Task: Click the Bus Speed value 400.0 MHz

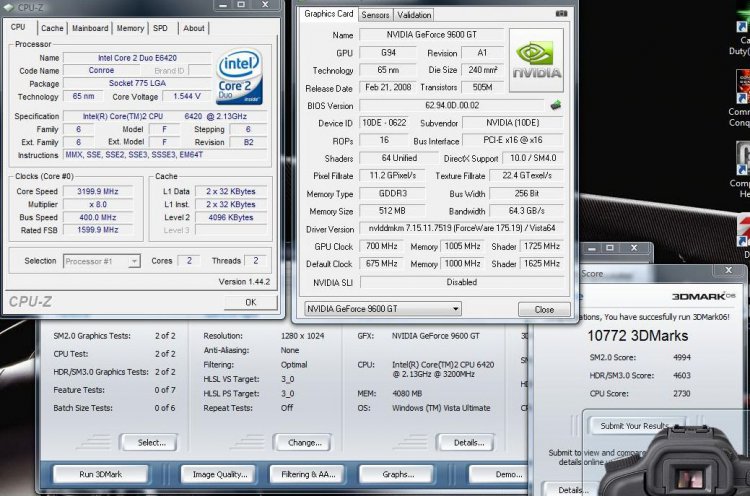Action: (x=98, y=217)
